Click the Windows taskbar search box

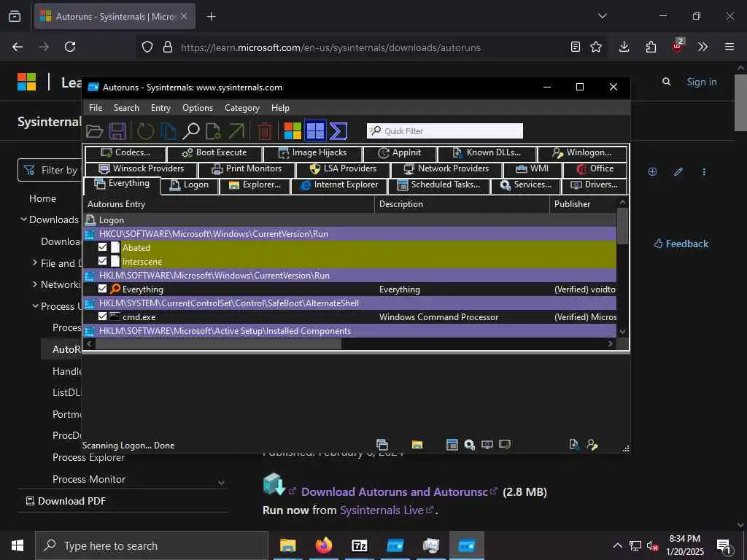[152, 545]
